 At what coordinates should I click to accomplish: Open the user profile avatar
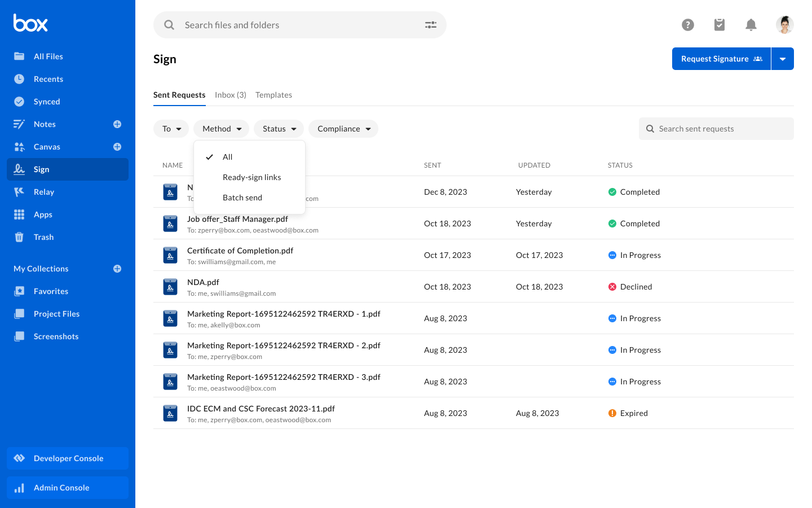click(x=784, y=25)
